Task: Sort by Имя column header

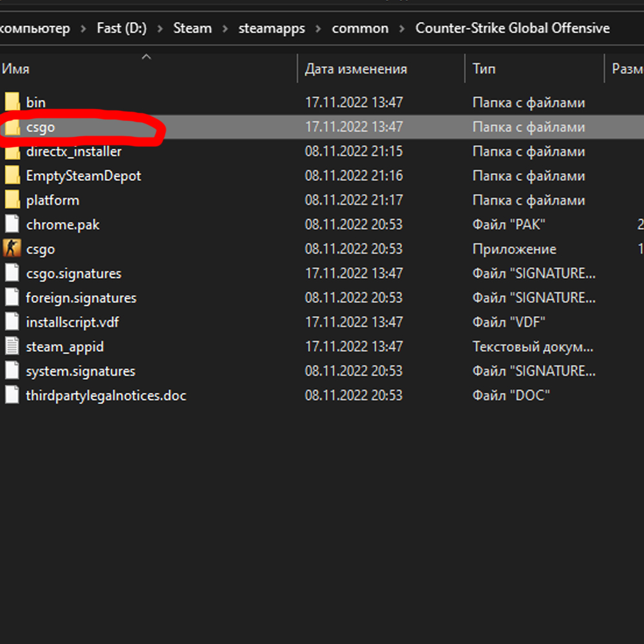Action: [15, 69]
